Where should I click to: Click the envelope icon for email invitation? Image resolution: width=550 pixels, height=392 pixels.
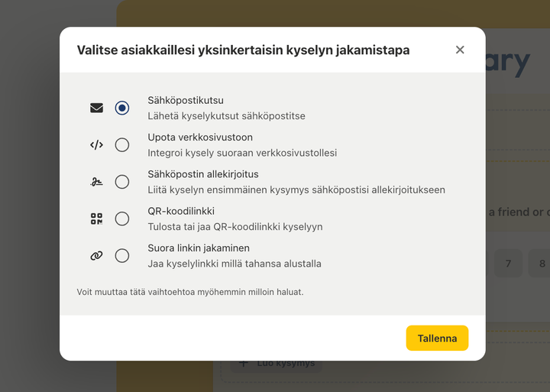[96, 108]
